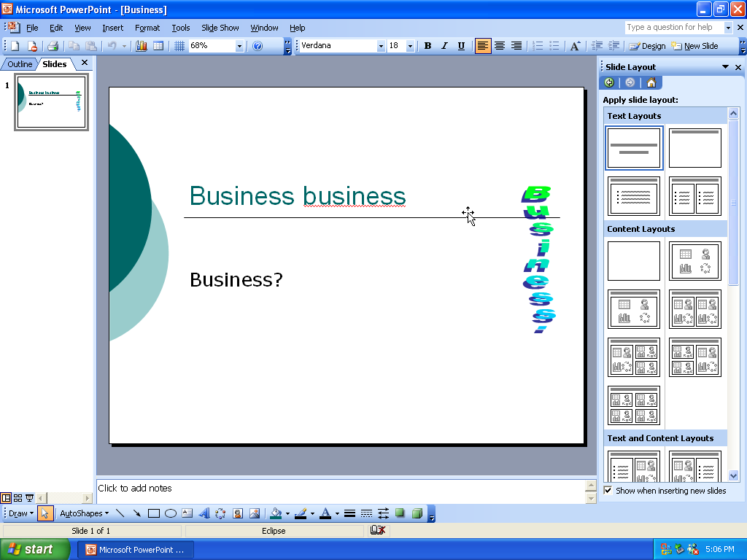Viewport: 747px width, 560px height.
Task: Apply the Title Slide layout thumbnail
Action: click(634, 148)
